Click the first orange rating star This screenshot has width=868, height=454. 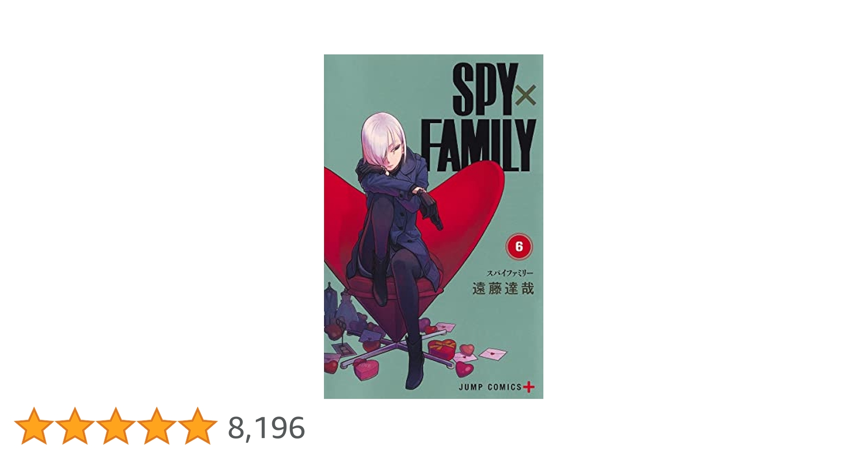point(34,426)
